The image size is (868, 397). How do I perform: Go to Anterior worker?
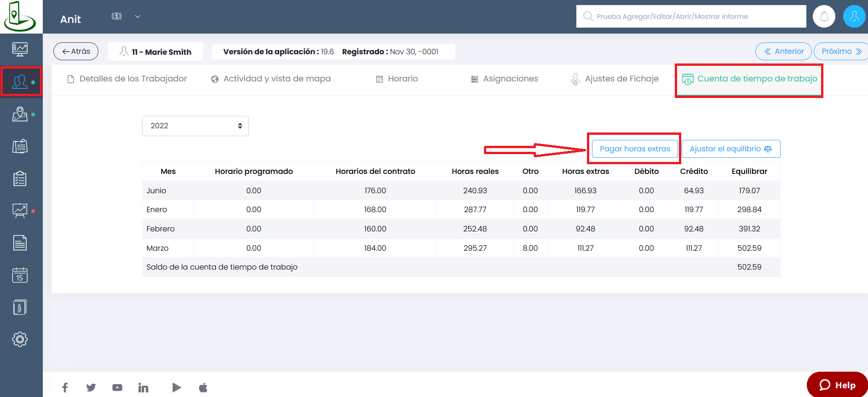(x=783, y=51)
